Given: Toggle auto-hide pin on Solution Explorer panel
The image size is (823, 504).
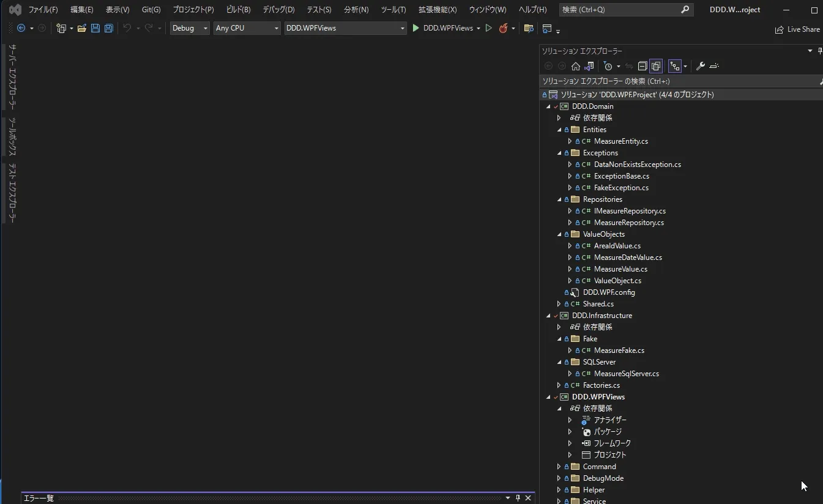Looking at the screenshot, I should pos(820,51).
